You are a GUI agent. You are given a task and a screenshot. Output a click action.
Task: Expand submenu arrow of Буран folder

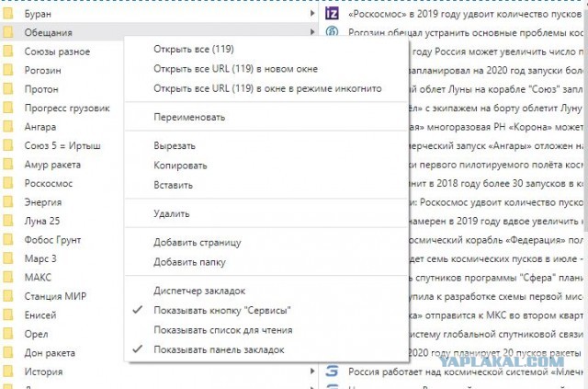312,14
